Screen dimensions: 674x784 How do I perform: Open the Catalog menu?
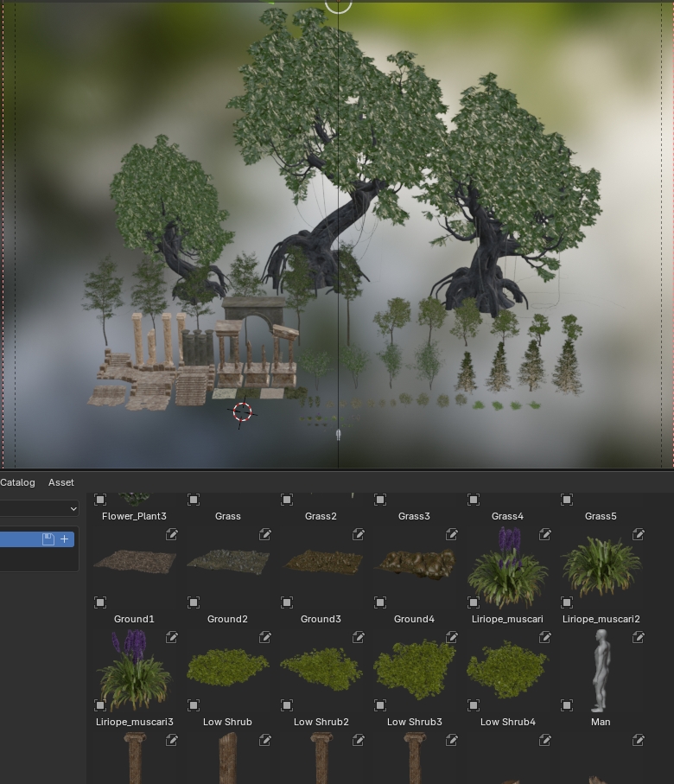(x=17, y=482)
